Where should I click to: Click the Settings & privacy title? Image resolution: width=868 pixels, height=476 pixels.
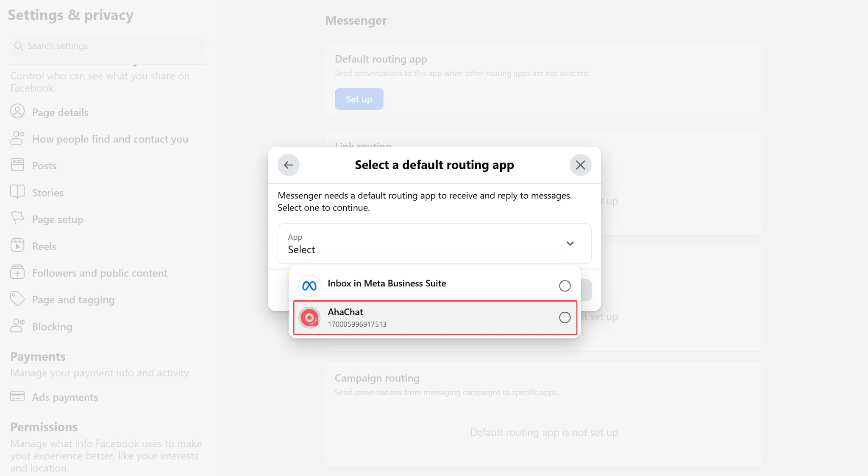(70, 15)
